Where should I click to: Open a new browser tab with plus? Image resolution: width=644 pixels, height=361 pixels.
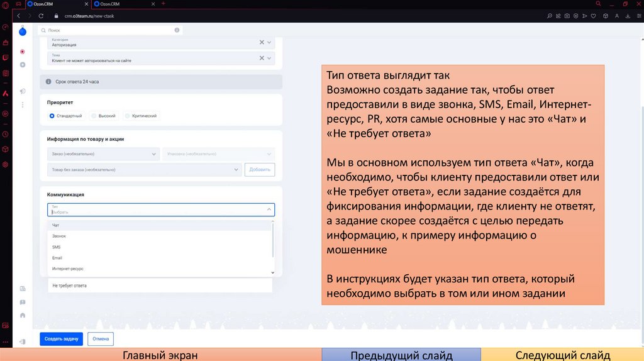click(x=163, y=4)
